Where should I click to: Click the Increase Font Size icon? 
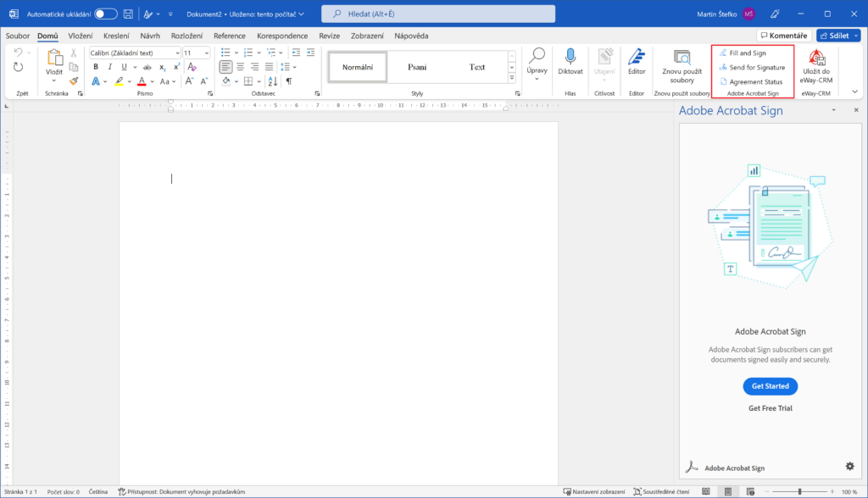(189, 81)
